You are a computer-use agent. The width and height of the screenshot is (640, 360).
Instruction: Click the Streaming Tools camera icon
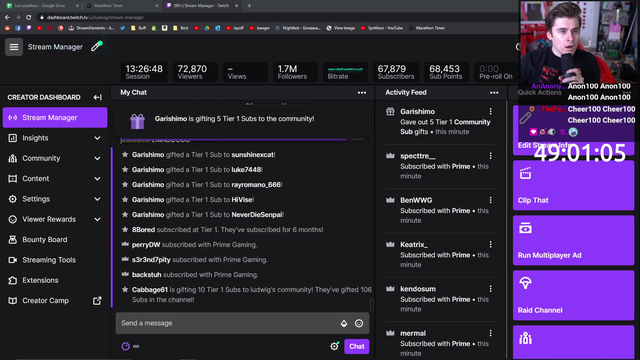13,260
